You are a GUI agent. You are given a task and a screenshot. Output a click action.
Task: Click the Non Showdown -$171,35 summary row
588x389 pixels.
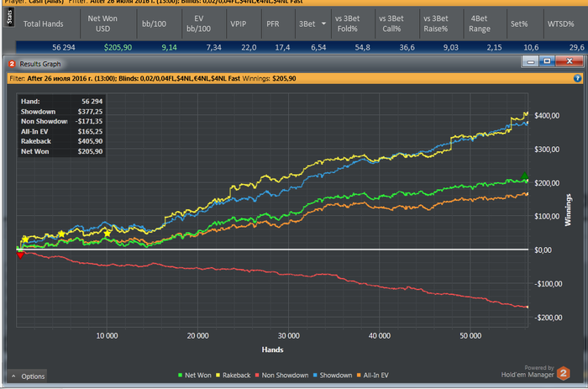click(x=61, y=122)
